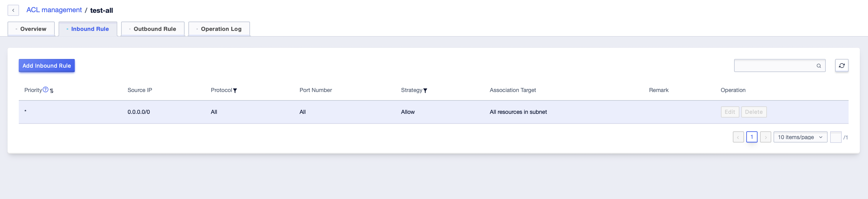Go to next page arrow
Screen dimensions: 868x199
[765, 137]
